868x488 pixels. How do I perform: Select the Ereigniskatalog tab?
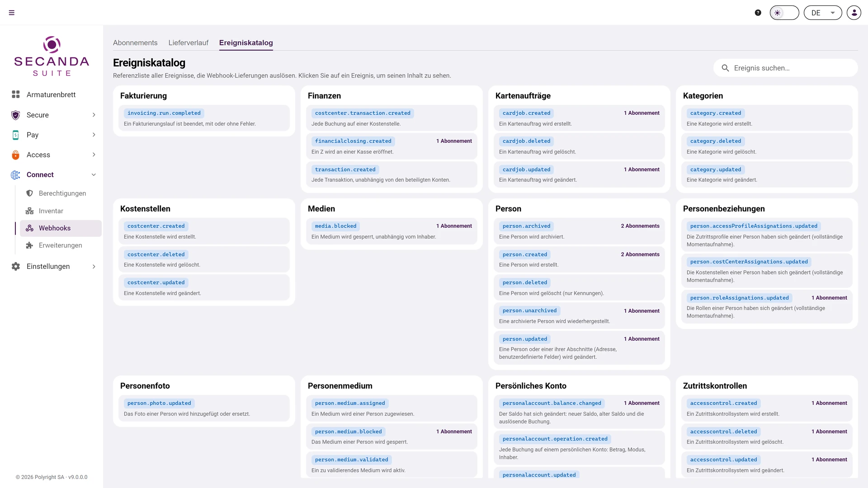246,42
